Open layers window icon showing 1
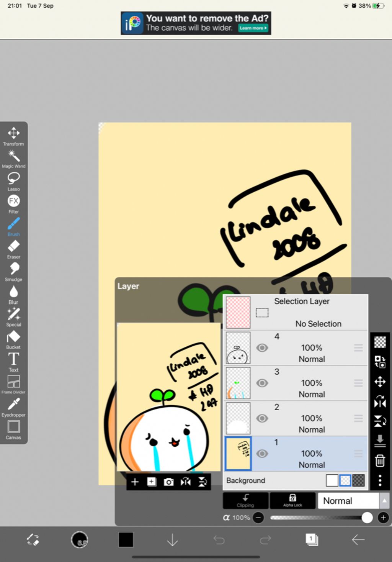This screenshot has width=392, height=562. 312,540
